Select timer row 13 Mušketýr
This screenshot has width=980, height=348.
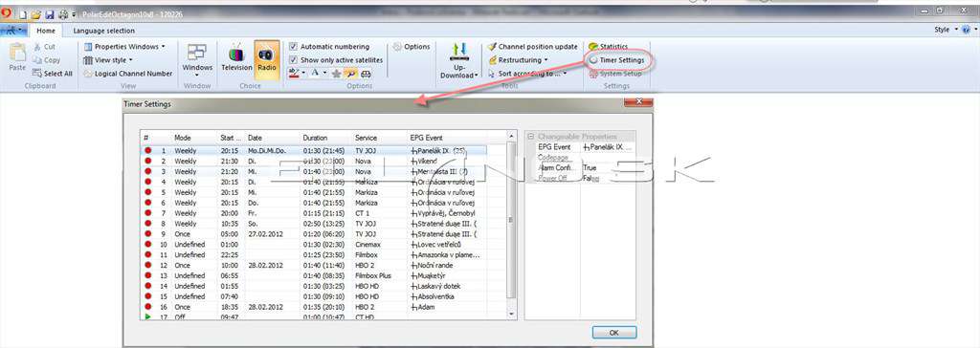tap(314, 275)
